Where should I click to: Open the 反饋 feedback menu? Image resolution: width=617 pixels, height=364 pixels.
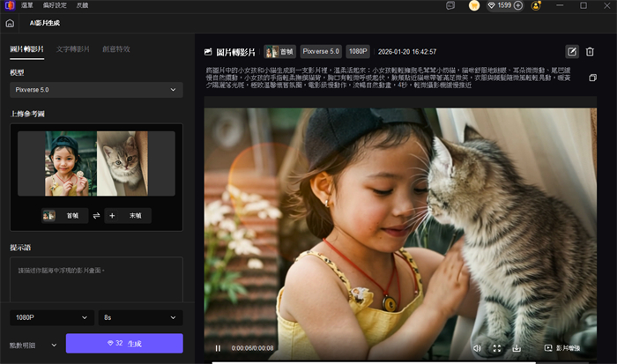click(82, 5)
